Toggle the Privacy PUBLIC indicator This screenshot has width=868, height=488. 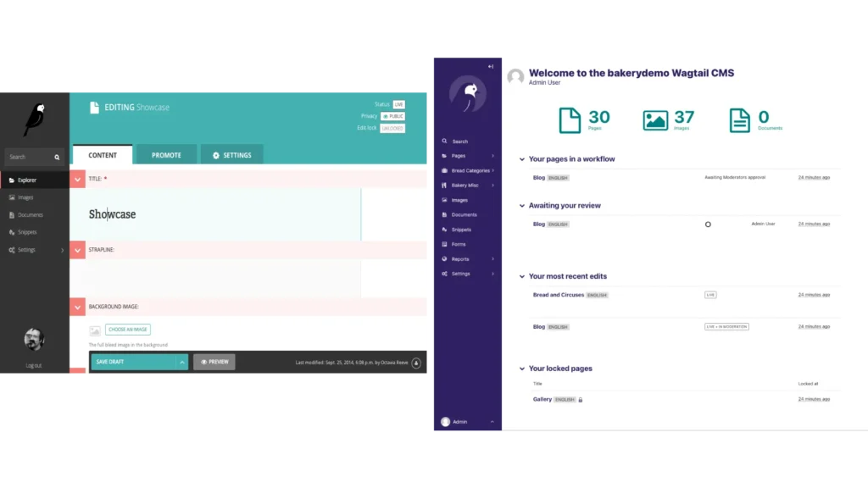coord(392,116)
